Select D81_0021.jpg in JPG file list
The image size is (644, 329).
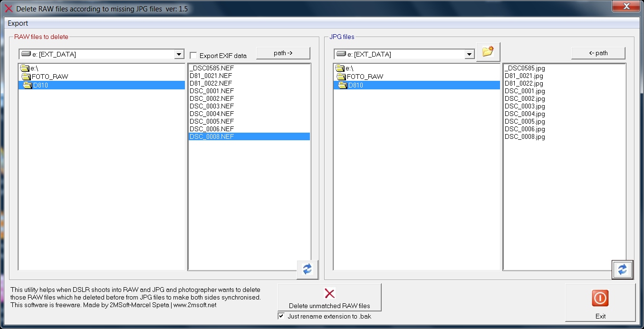[565, 76]
